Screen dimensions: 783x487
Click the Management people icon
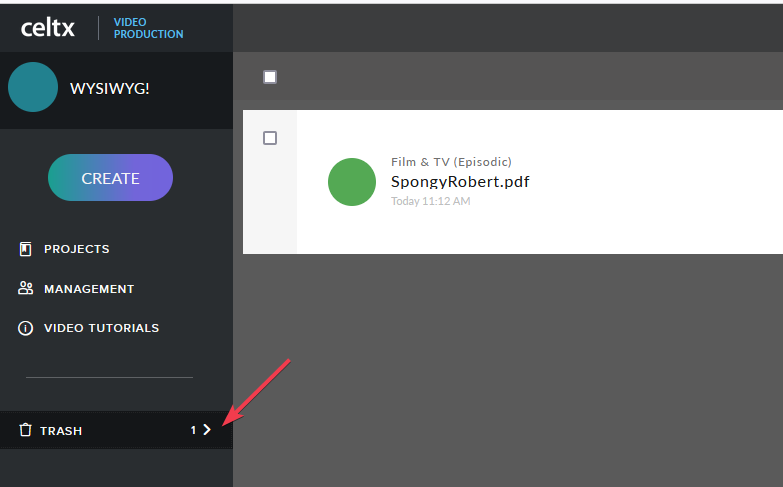coord(25,288)
